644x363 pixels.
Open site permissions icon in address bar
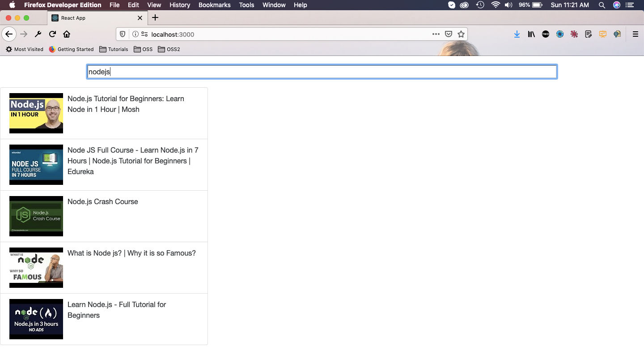click(x=144, y=34)
